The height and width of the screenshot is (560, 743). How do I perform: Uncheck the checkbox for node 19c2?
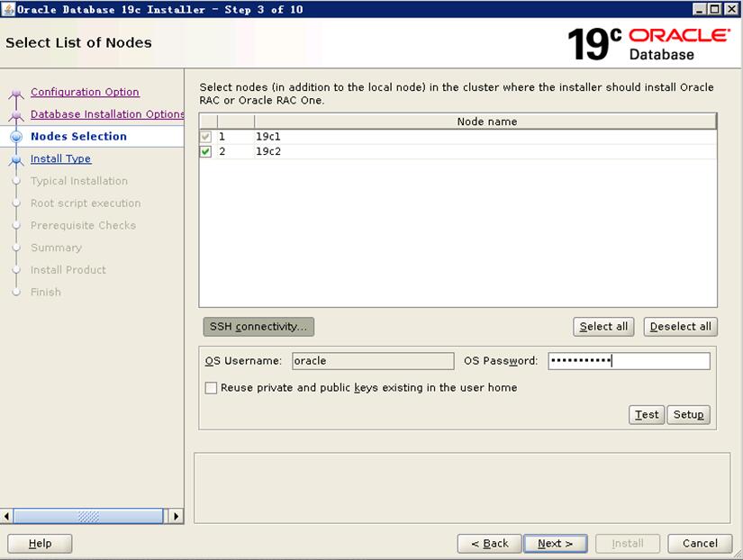tap(205, 151)
